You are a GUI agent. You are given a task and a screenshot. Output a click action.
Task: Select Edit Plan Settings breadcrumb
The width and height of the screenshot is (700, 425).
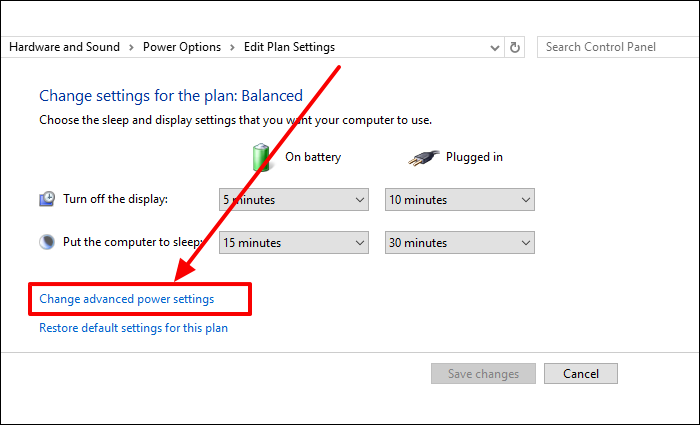coord(289,47)
